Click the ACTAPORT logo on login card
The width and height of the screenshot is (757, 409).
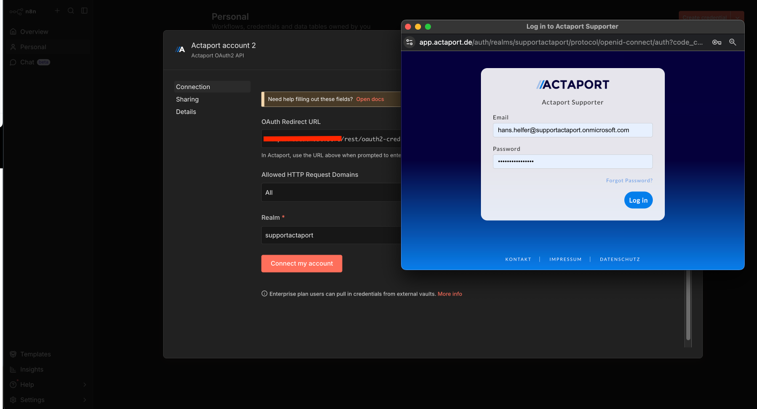(573, 85)
